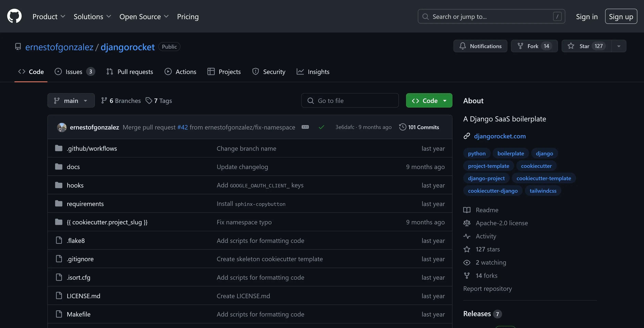Screen dimensions: 644x328
Task: Click the Activity pulse icon
Action: [x=467, y=236]
